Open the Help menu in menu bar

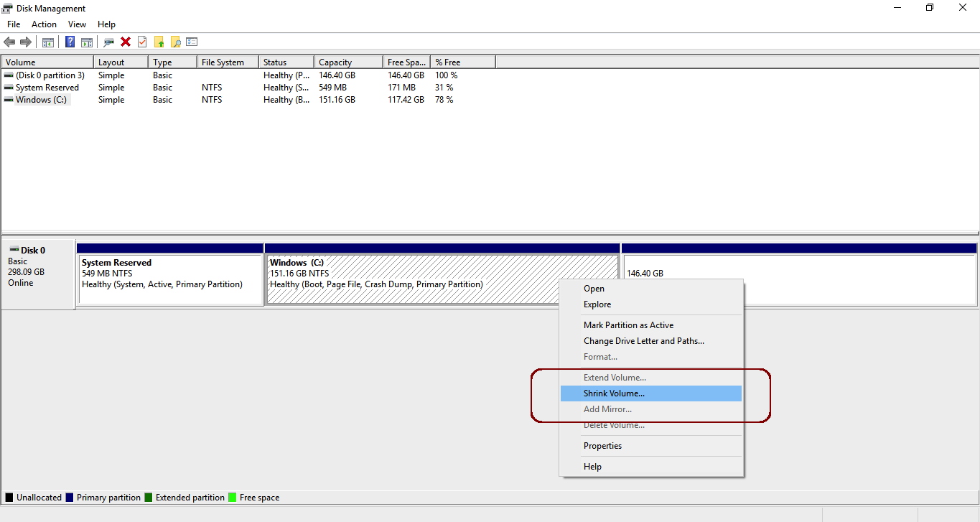[106, 24]
